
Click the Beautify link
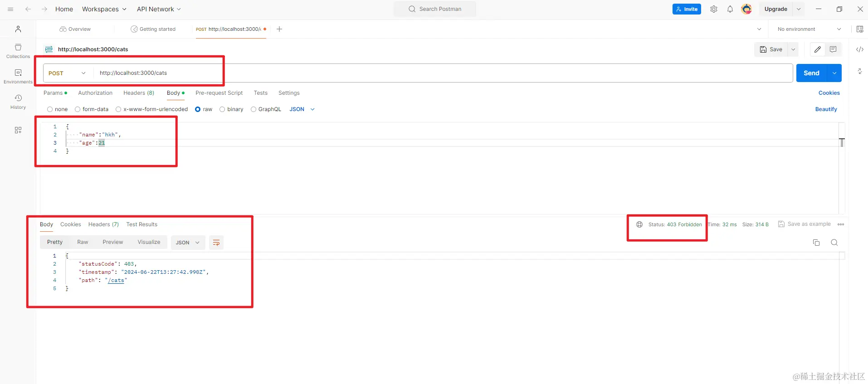click(826, 109)
